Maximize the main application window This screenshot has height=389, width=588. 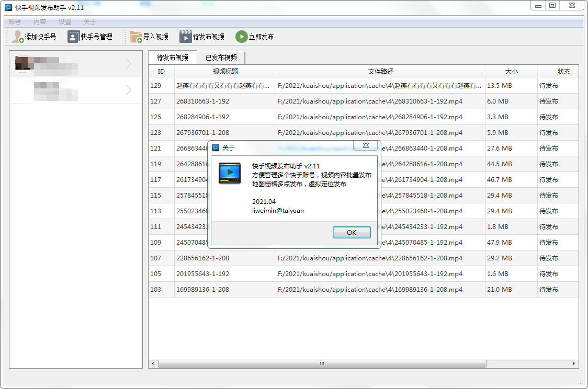point(552,6)
